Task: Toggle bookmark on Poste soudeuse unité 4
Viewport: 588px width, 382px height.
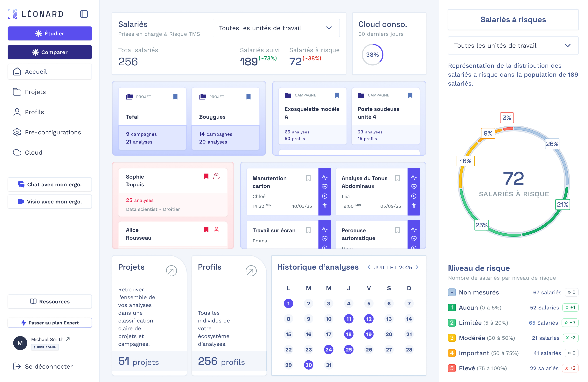Action: coord(410,95)
